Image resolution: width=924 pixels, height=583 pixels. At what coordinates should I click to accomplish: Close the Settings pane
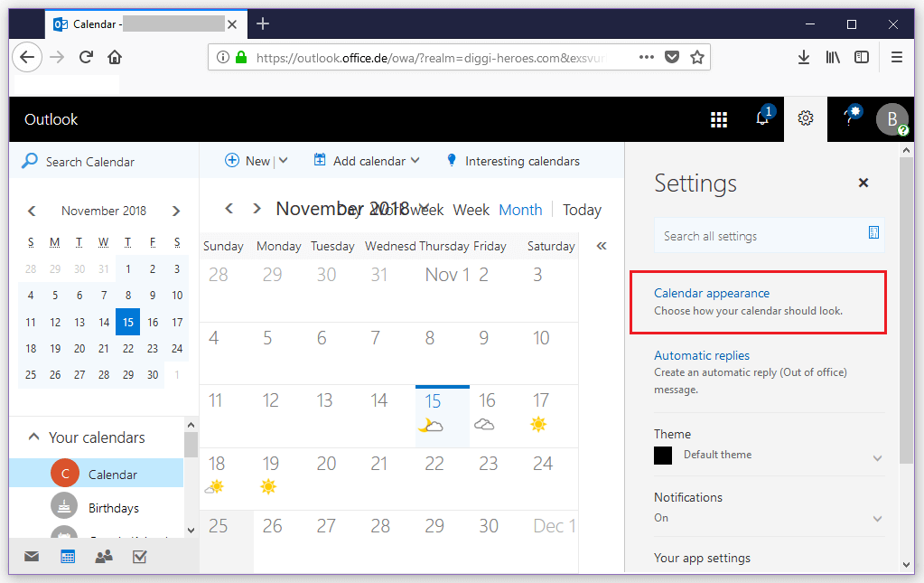[x=863, y=183]
